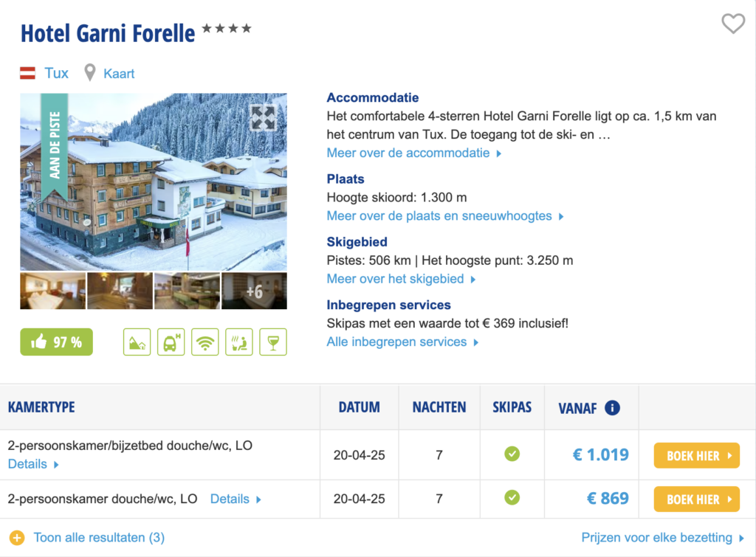Click Boek Hier for the €1.019 room
Image resolution: width=756 pixels, height=557 pixels.
(696, 456)
